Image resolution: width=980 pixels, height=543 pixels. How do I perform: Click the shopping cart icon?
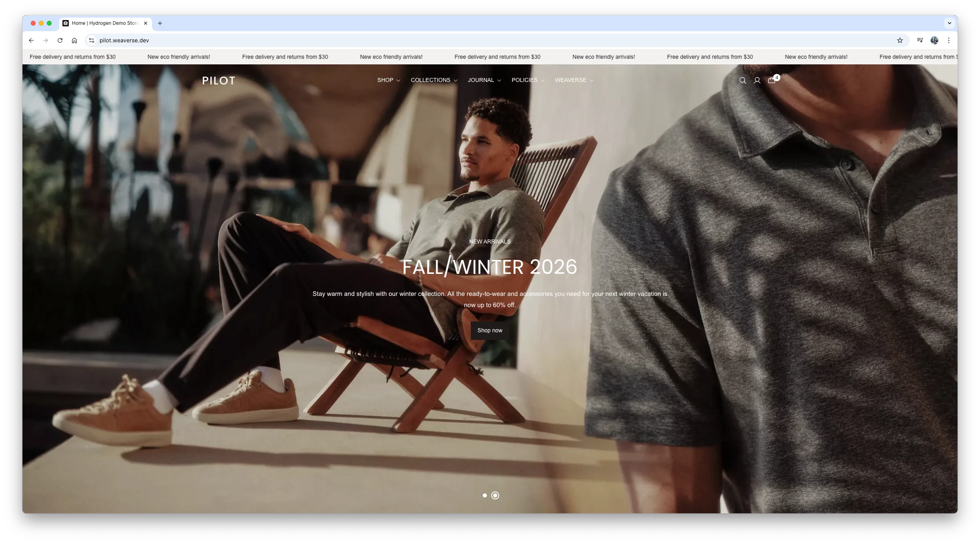771,80
